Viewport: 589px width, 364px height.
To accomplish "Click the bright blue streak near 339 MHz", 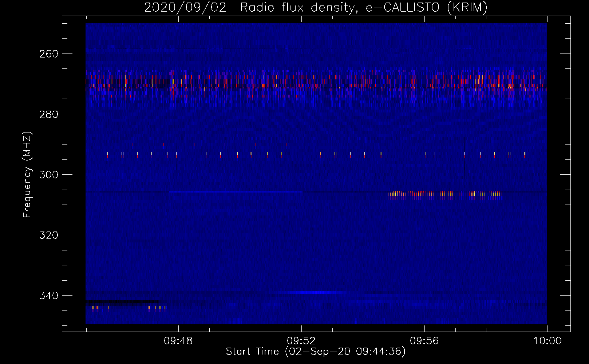I will [x=313, y=292].
